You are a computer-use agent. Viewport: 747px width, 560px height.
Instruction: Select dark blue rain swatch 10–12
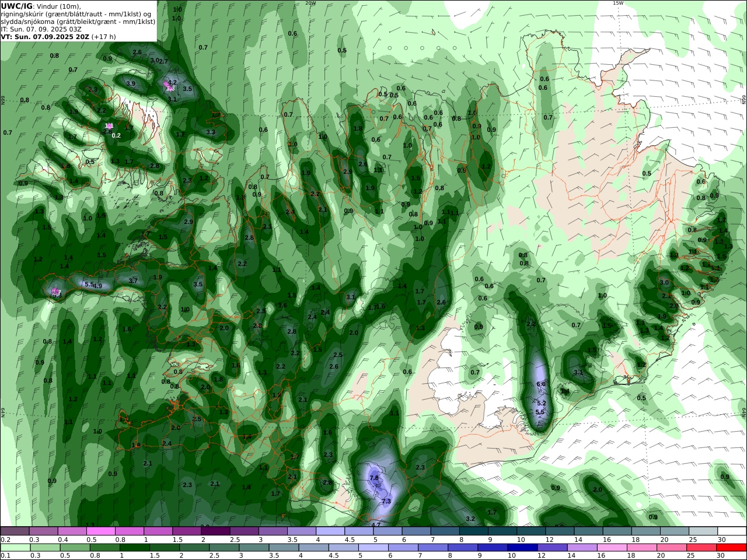click(522, 548)
